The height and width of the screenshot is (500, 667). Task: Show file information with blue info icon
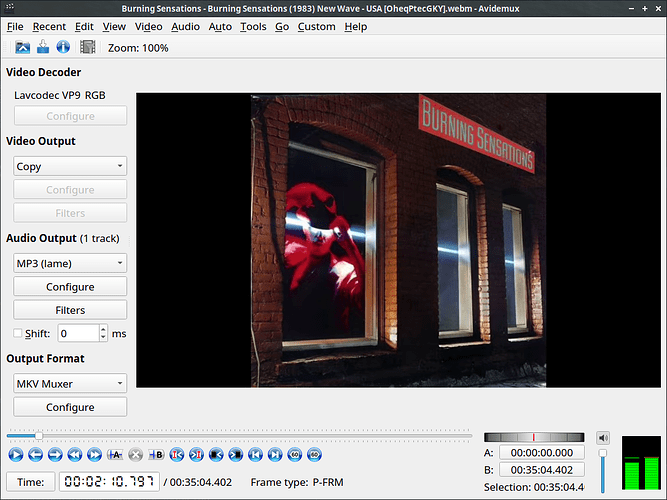click(63, 47)
